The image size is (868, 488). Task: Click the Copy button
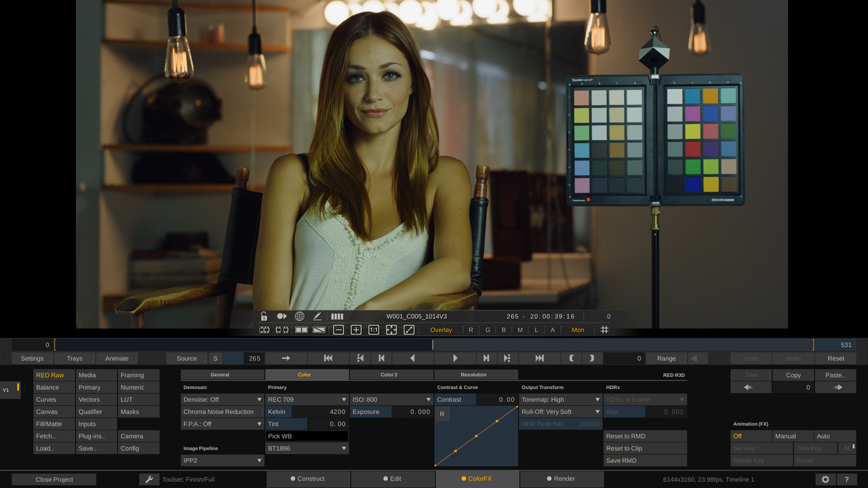click(793, 375)
